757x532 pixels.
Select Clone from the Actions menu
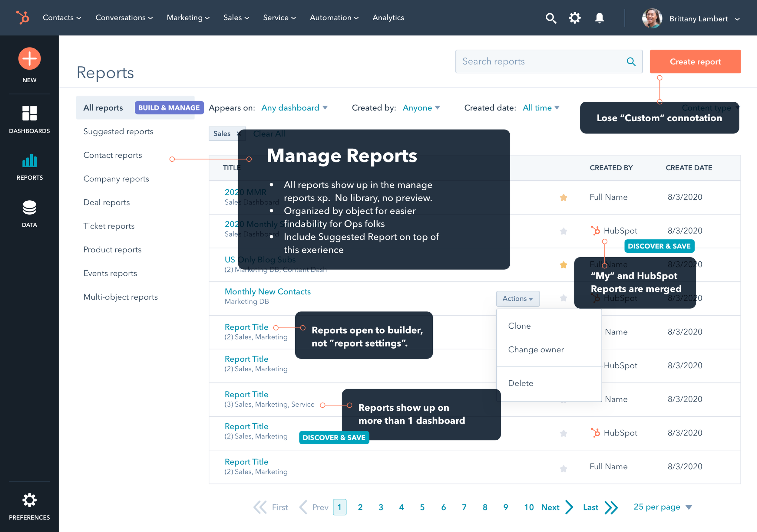(x=519, y=326)
